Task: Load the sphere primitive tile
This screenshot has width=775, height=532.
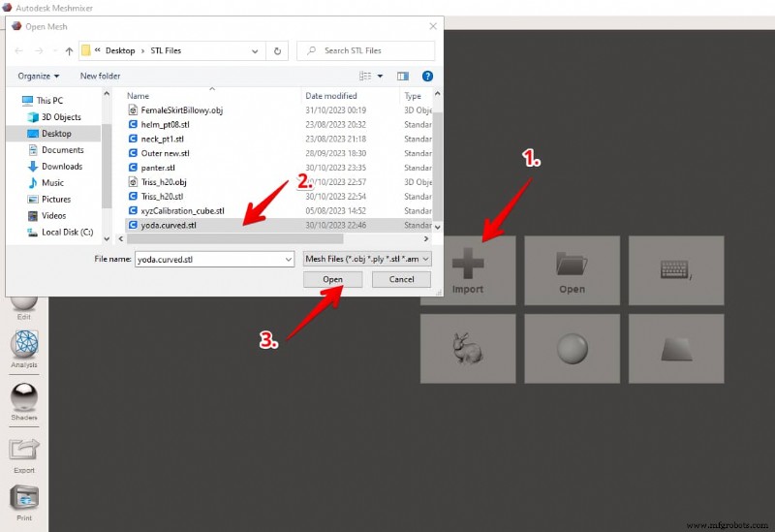Action: (x=572, y=349)
